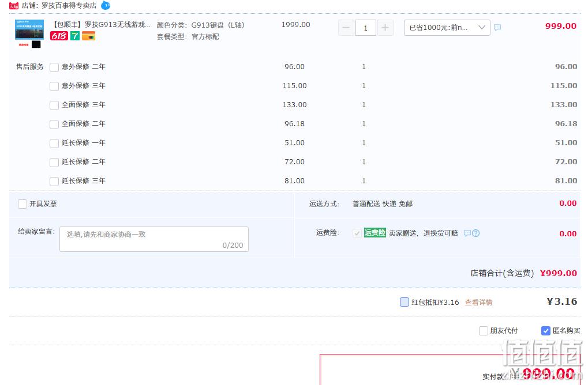Click the 618 promotion badge
The width and height of the screenshot is (588, 385).
(x=59, y=36)
